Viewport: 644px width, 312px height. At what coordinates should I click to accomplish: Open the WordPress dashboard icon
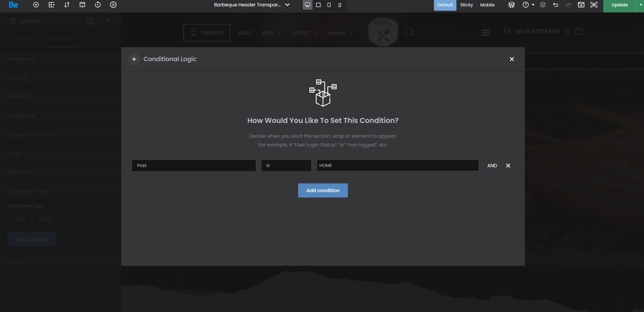[x=512, y=5]
